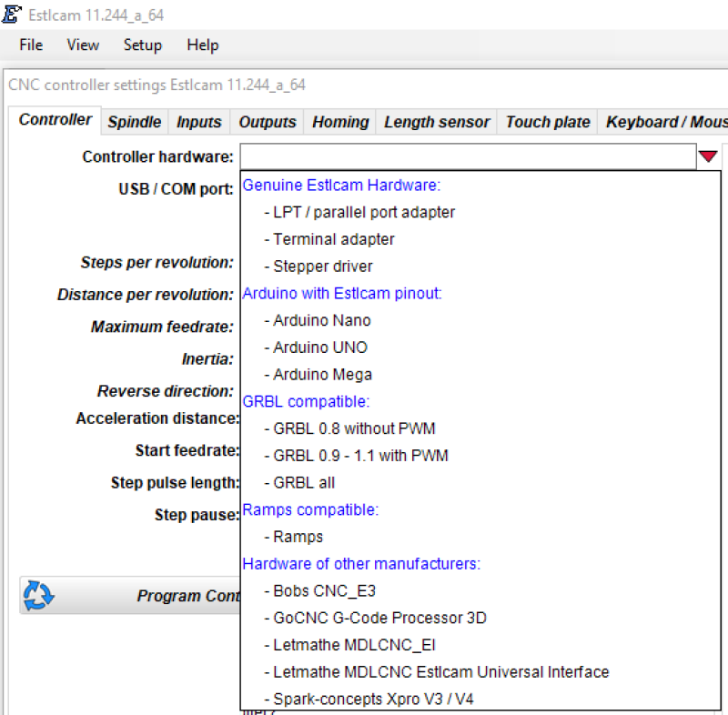The height and width of the screenshot is (715, 728).
Task: Click Hardware of other manufacturers heading
Action: (x=361, y=564)
